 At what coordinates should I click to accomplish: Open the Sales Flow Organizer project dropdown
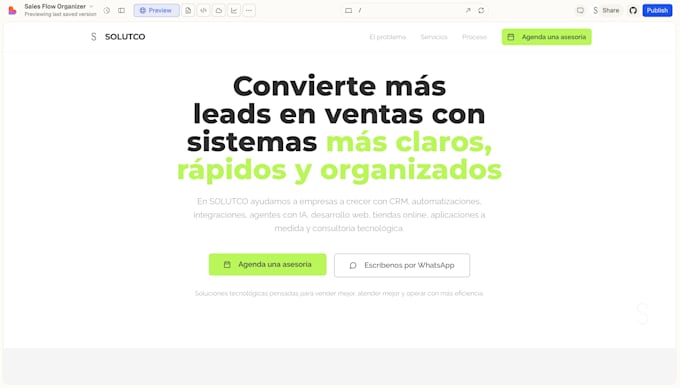point(59,7)
